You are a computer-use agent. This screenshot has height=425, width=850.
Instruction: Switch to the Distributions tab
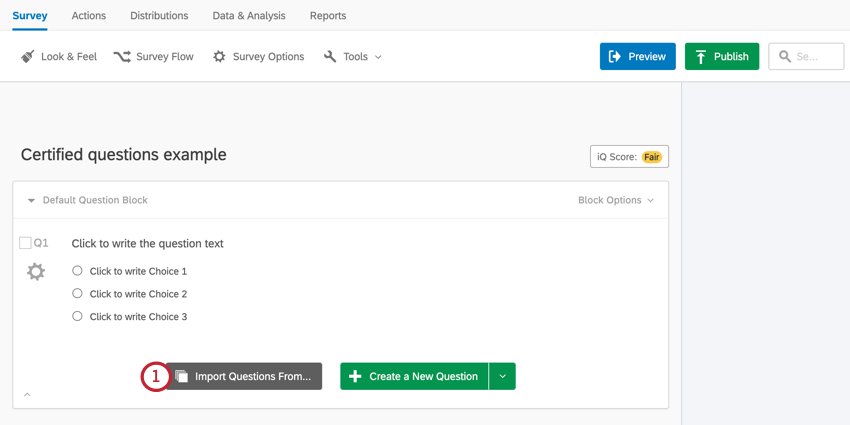tap(159, 16)
